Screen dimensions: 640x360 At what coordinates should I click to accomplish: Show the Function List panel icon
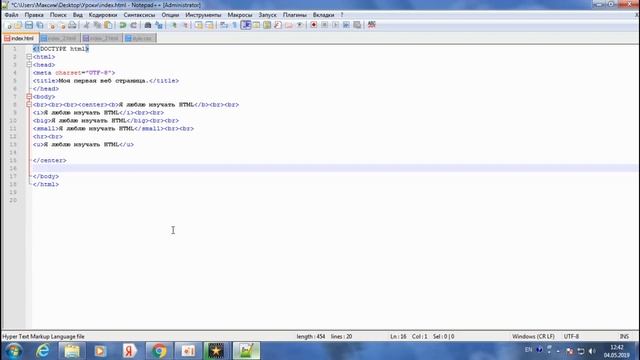point(278,25)
